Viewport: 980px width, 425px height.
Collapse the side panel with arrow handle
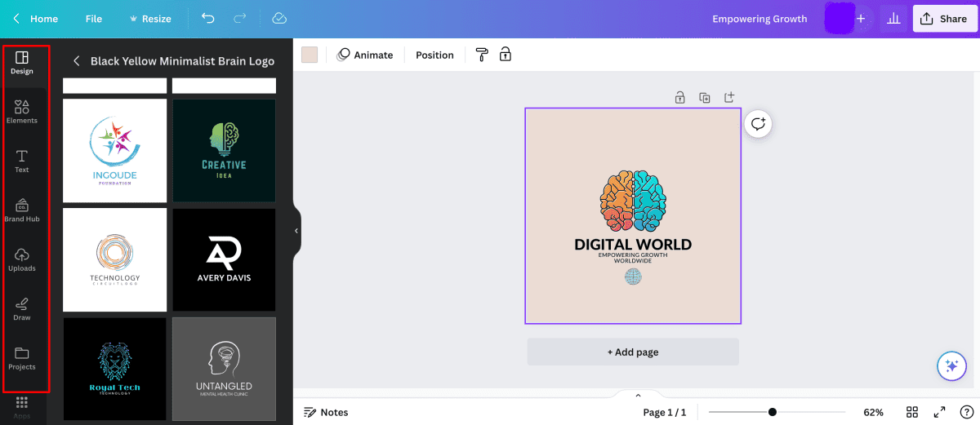296,231
